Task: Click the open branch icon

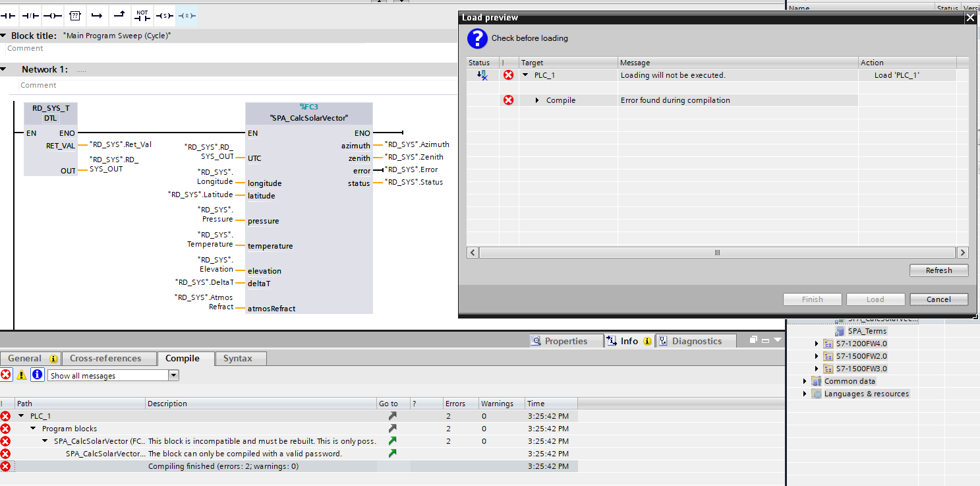Action: point(97,15)
